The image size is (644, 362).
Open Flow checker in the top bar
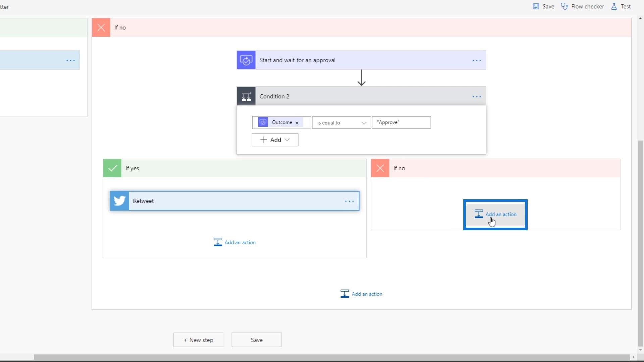pos(583,6)
